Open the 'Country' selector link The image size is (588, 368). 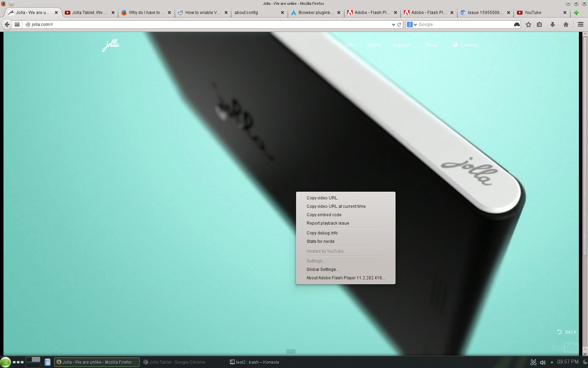click(x=466, y=45)
